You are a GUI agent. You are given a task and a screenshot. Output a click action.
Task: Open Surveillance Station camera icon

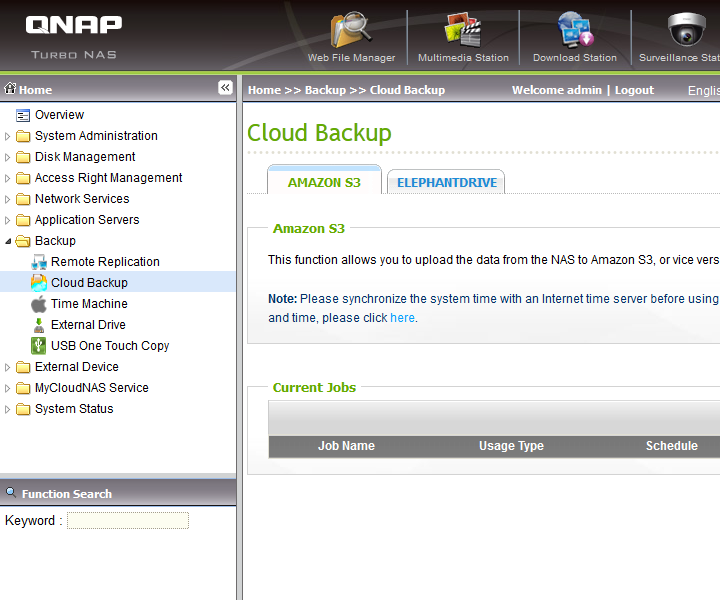click(x=686, y=32)
